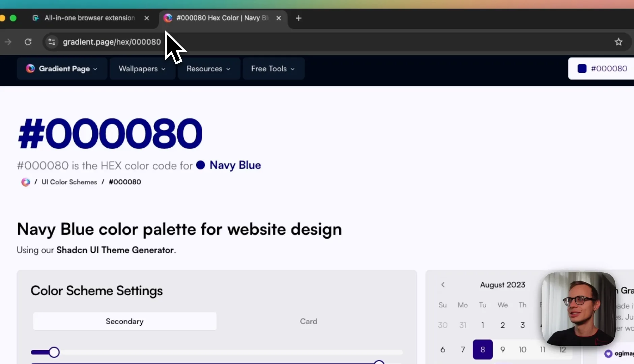Click July 30 in the calendar
Viewport: 634px width, 364px height.
point(443,325)
